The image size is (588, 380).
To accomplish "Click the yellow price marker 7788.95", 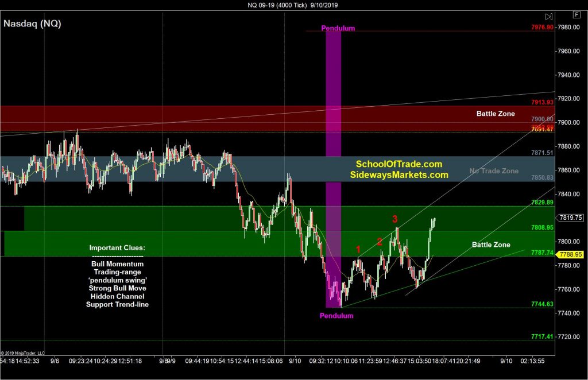I will (570, 254).
